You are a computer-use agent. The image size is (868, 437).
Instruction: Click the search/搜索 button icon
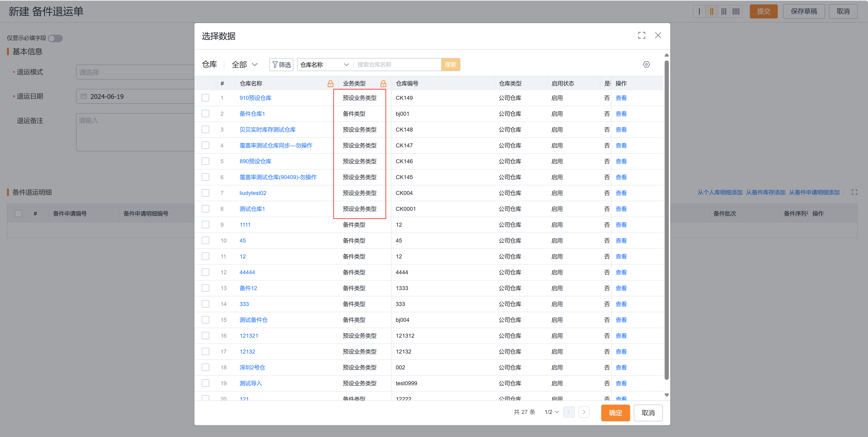[451, 65]
